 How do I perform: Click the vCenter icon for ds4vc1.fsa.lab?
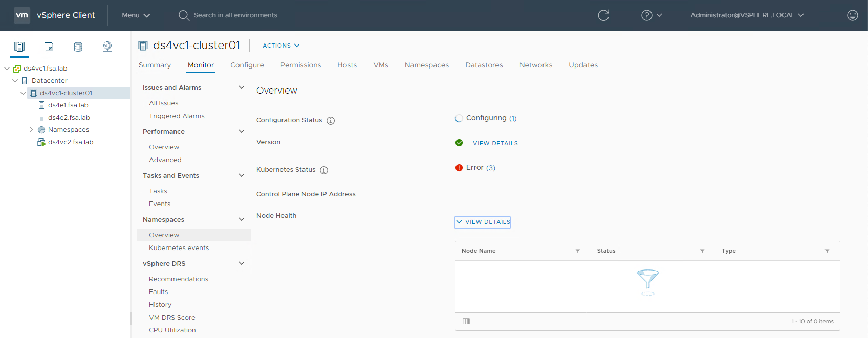17,69
